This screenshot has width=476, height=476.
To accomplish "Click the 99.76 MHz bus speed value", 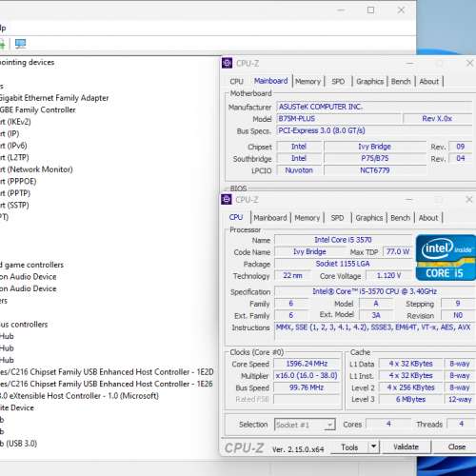I will [307, 387].
